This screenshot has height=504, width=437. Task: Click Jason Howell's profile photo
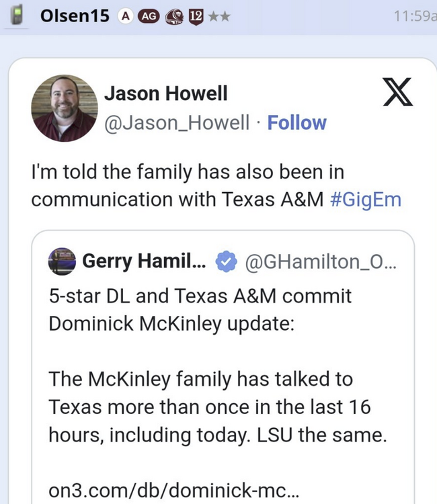point(64,108)
